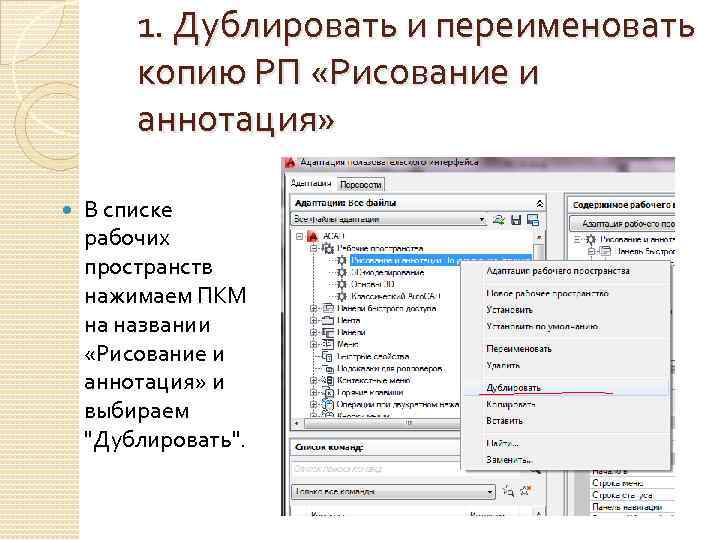This screenshot has height=540, width=720.
Task: Select the Рисование и аннотации workspace row
Action: point(440,260)
